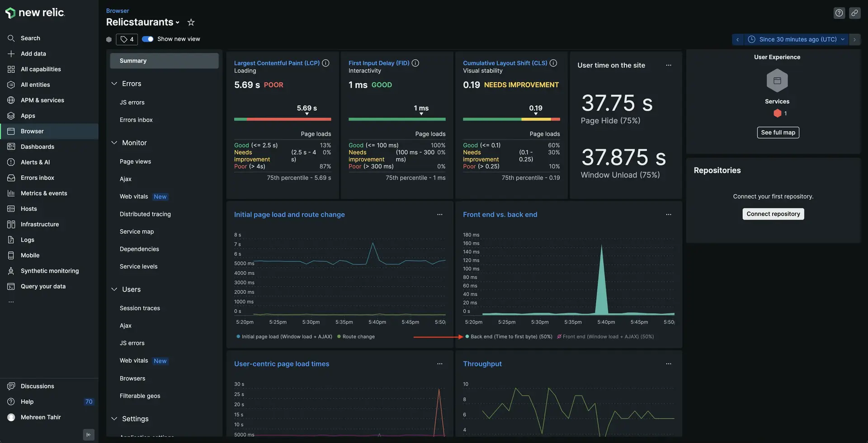Click the Errors inbox tray icon in sidebar
This screenshot has width=868, height=443.
click(11, 178)
